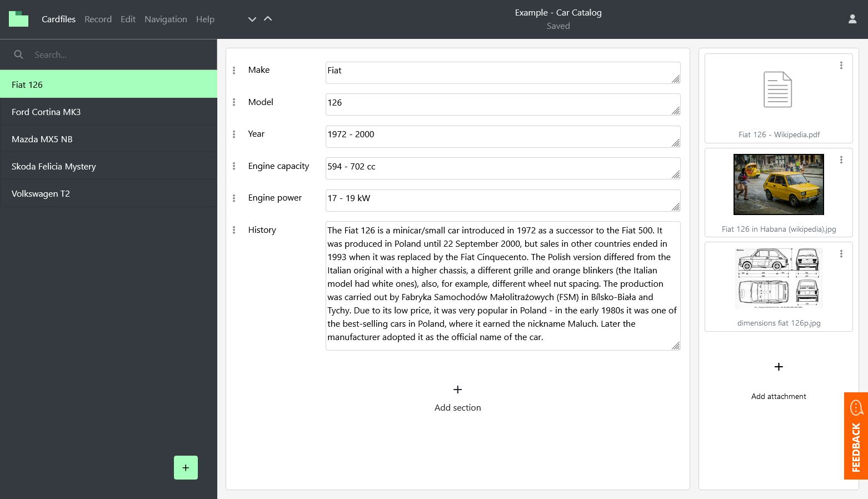Click Add attachment in the right panel
The height and width of the screenshot is (499, 868).
(779, 381)
